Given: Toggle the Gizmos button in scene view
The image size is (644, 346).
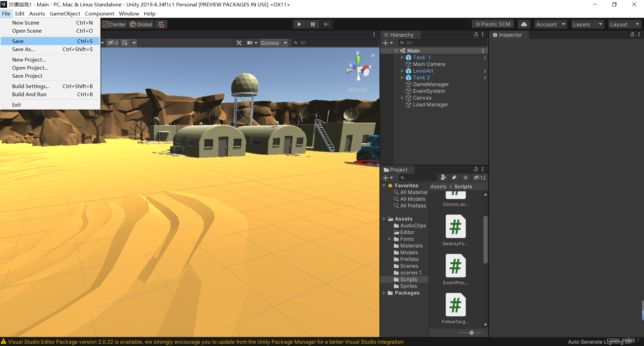Looking at the screenshot, I should (270, 43).
